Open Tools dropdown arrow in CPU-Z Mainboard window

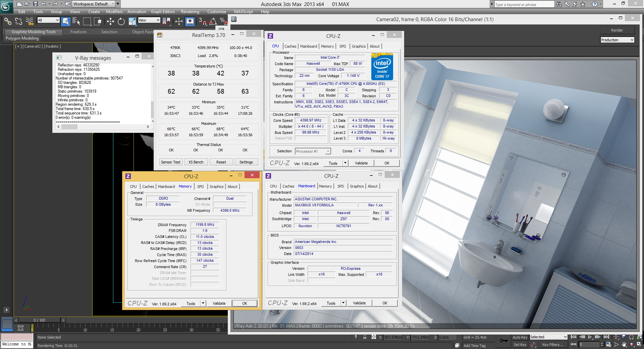[343, 303]
